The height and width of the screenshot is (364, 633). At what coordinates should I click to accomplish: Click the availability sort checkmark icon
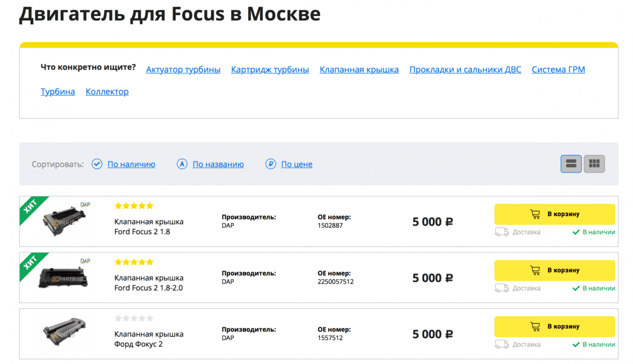point(97,164)
